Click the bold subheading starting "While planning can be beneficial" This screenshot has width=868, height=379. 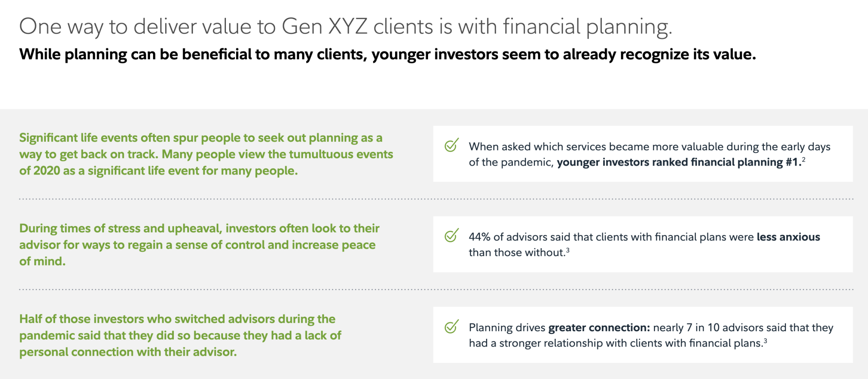[x=387, y=55]
